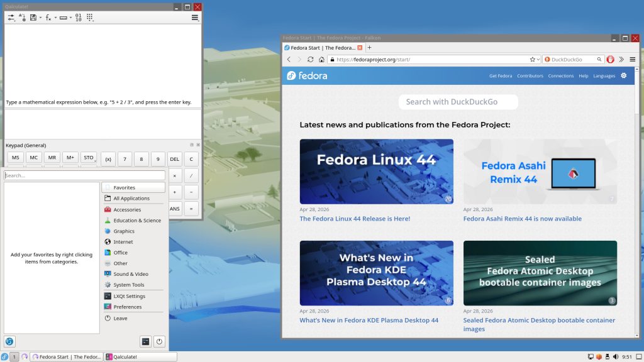644x362 pixels.
Task: Click the ruler units icon in Qalculate
Action: point(64,18)
